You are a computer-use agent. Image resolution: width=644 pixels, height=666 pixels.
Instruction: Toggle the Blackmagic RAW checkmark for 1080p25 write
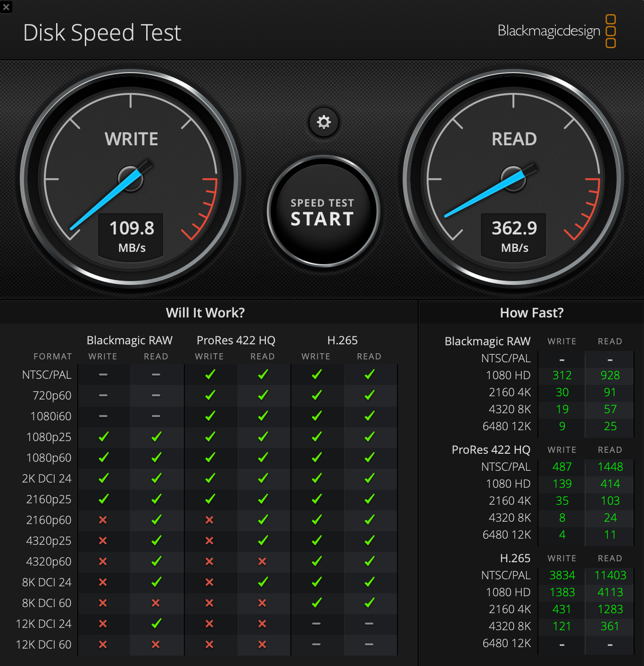click(x=103, y=437)
